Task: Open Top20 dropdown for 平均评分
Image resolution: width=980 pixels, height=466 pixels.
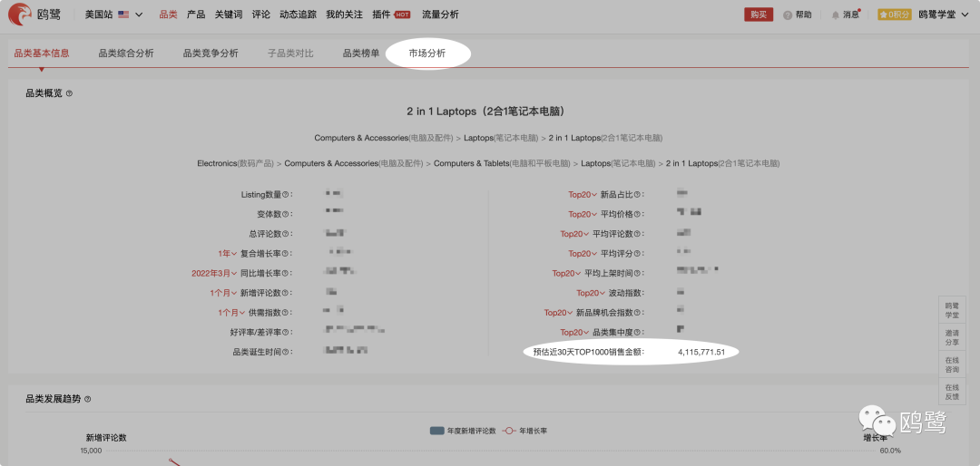Action: [583, 254]
